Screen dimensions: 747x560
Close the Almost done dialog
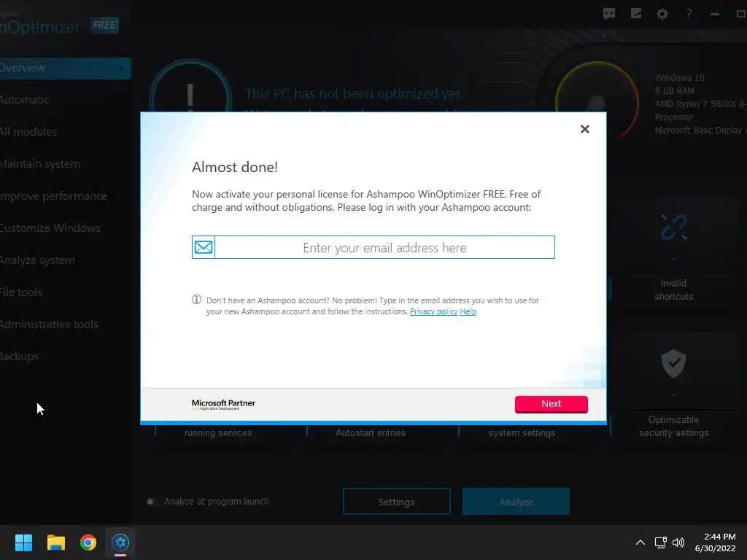584,129
